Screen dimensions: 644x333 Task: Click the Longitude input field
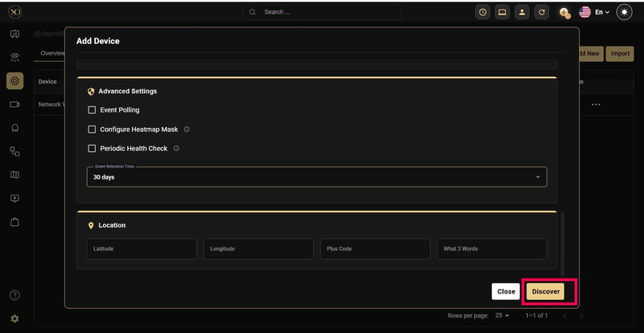[258, 249]
